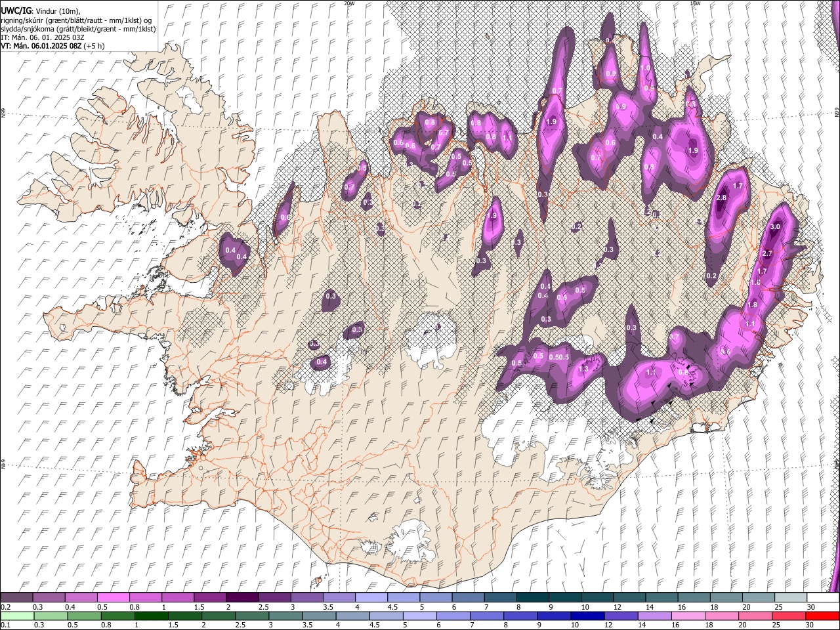Image resolution: width=840 pixels, height=630 pixels.
Task: Select the grey snow swatch labeled 20
Action: tap(757, 598)
